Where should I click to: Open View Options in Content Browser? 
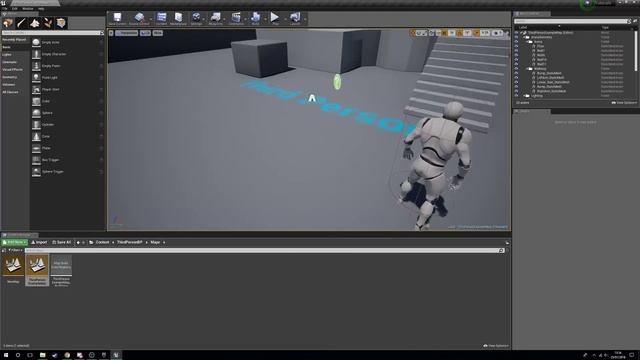coord(496,346)
